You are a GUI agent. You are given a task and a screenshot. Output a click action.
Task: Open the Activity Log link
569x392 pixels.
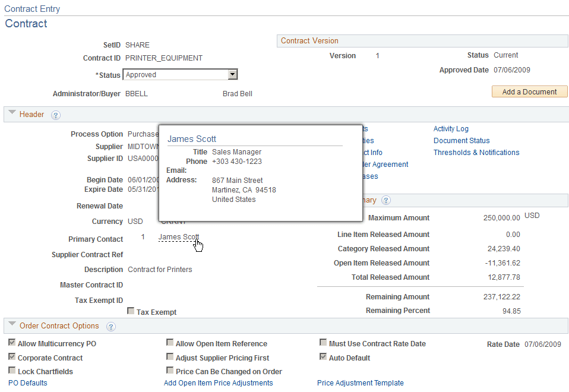click(x=451, y=128)
